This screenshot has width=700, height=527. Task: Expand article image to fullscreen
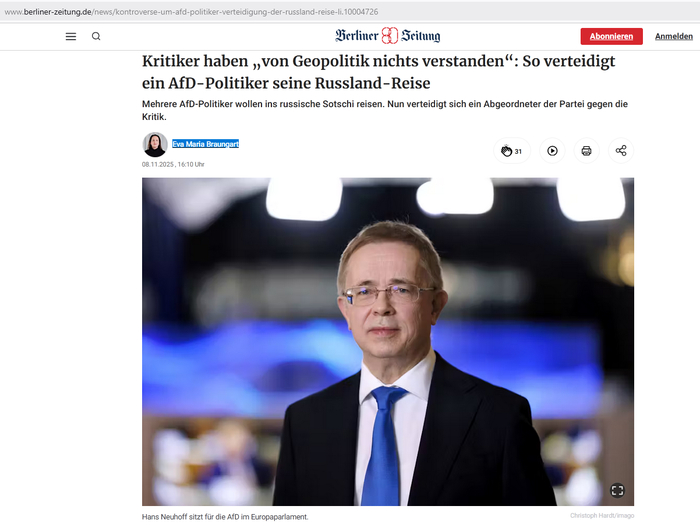pyautogui.click(x=617, y=490)
